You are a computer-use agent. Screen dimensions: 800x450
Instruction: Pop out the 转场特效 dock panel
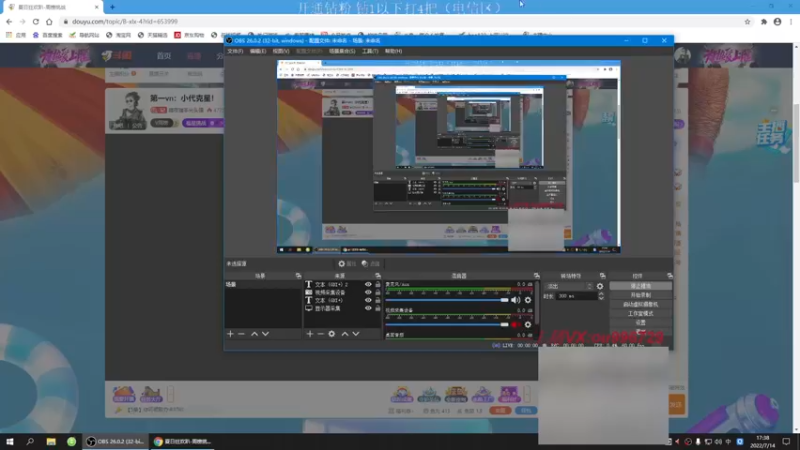click(603, 276)
